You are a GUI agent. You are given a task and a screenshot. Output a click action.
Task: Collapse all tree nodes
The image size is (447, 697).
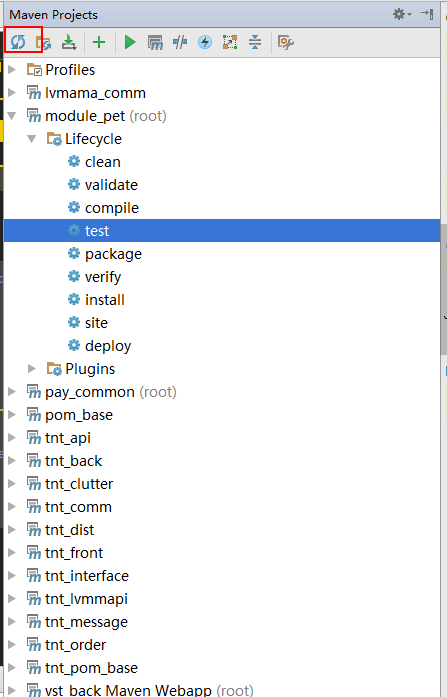click(255, 42)
